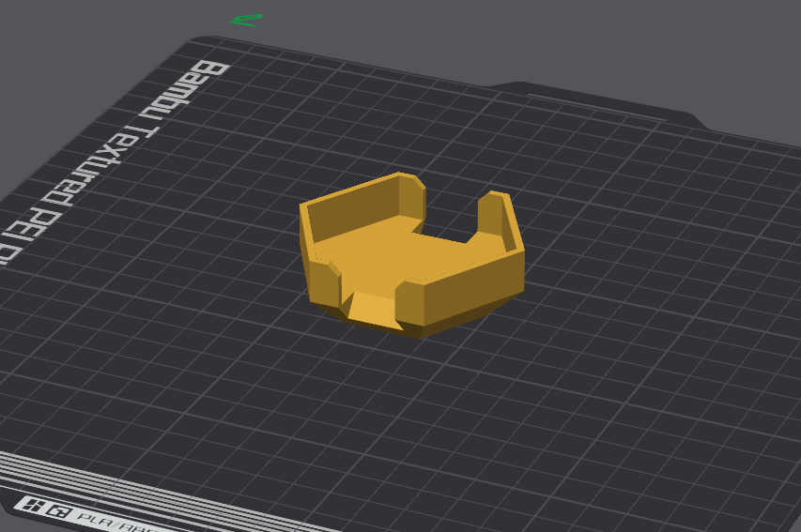Click the model's short front-right inner post
This screenshot has width=801, height=532.
point(408,301)
